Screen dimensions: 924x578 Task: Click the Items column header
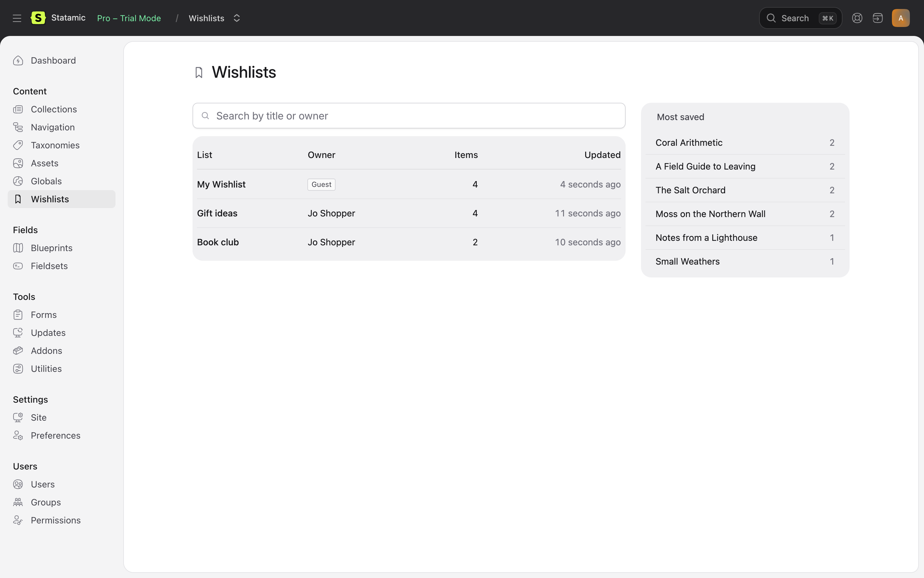click(x=466, y=155)
